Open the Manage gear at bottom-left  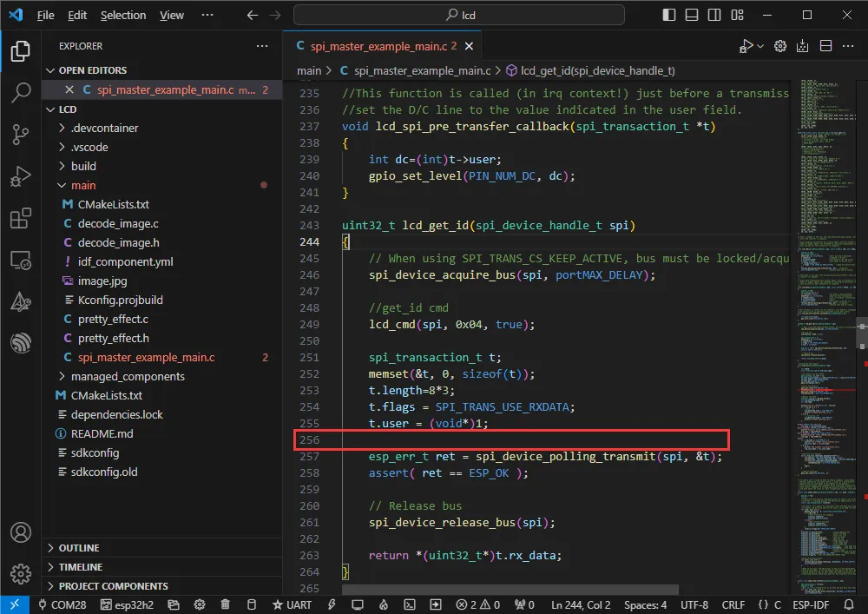[21, 573]
